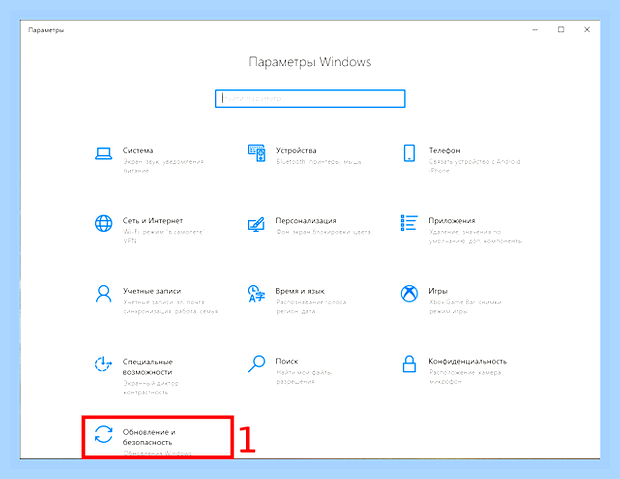Image resolution: width=620 pixels, height=479 pixels.
Task: Select the Устройства heading
Action: 296,150
